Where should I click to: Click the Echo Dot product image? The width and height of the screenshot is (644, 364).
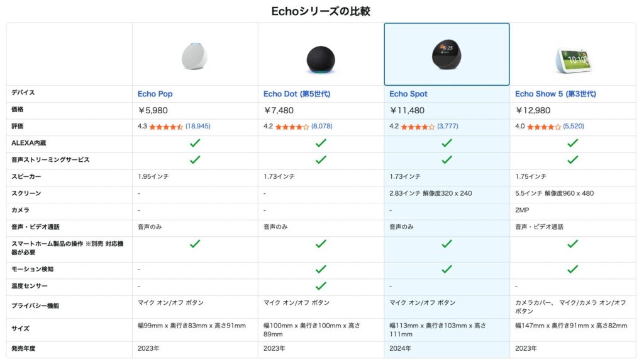(321, 59)
